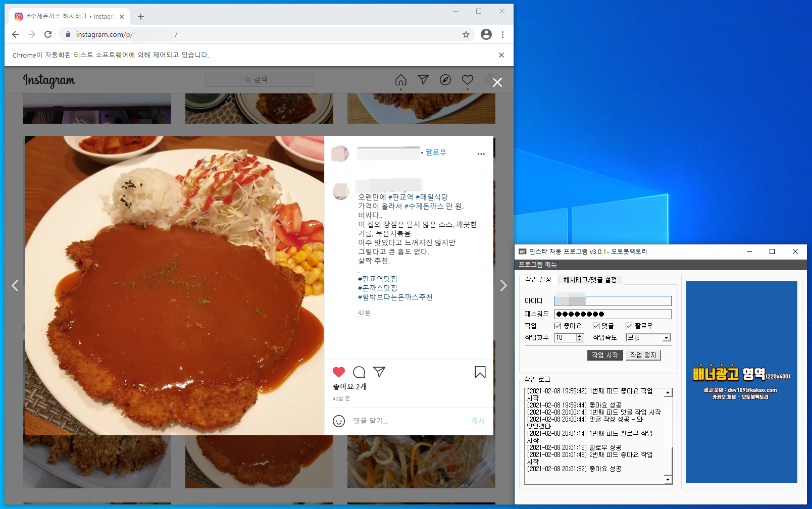Switch to the 작업 설정 tab

tap(538, 279)
